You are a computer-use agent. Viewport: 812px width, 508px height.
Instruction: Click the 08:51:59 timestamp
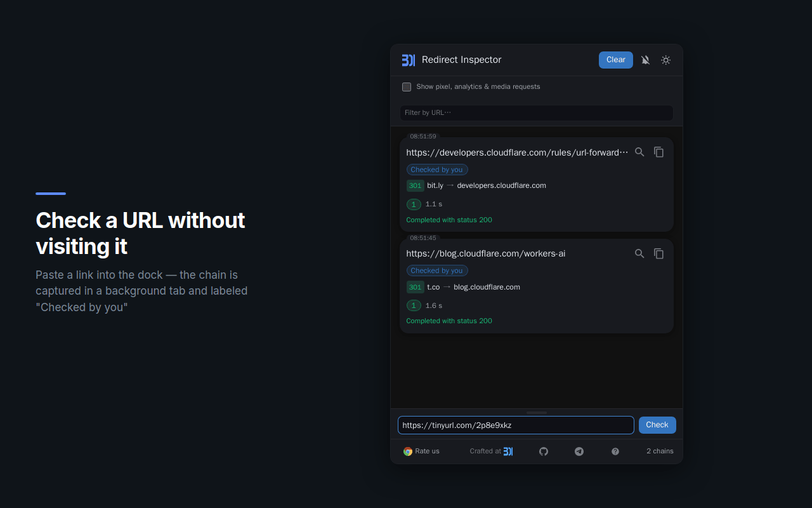[423, 137]
